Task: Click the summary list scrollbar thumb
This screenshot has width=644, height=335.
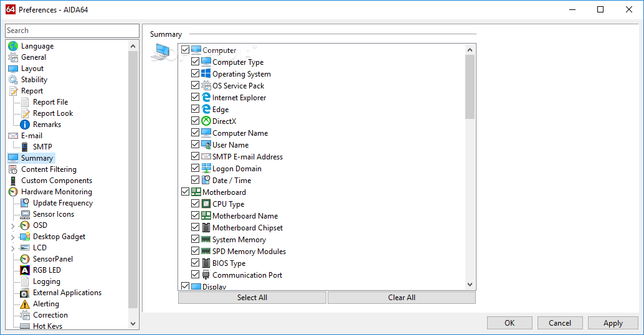Action: 470,87
